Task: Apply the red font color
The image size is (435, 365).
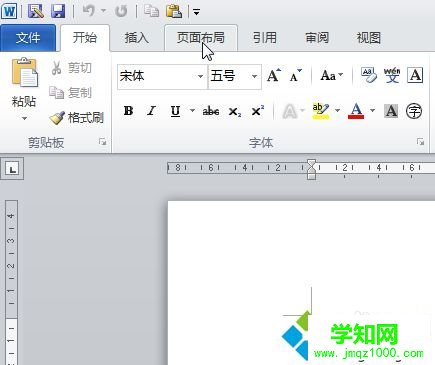Action: 356,111
